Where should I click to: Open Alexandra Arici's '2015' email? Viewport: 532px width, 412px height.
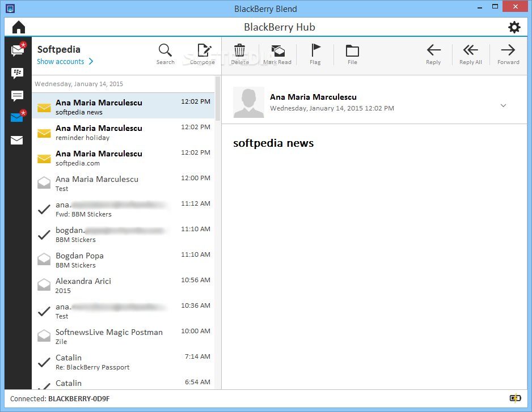pyautogui.click(x=124, y=284)
